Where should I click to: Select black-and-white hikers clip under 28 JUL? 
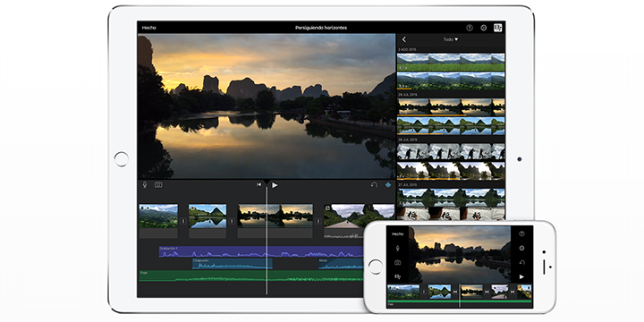[x=451, y=151]
